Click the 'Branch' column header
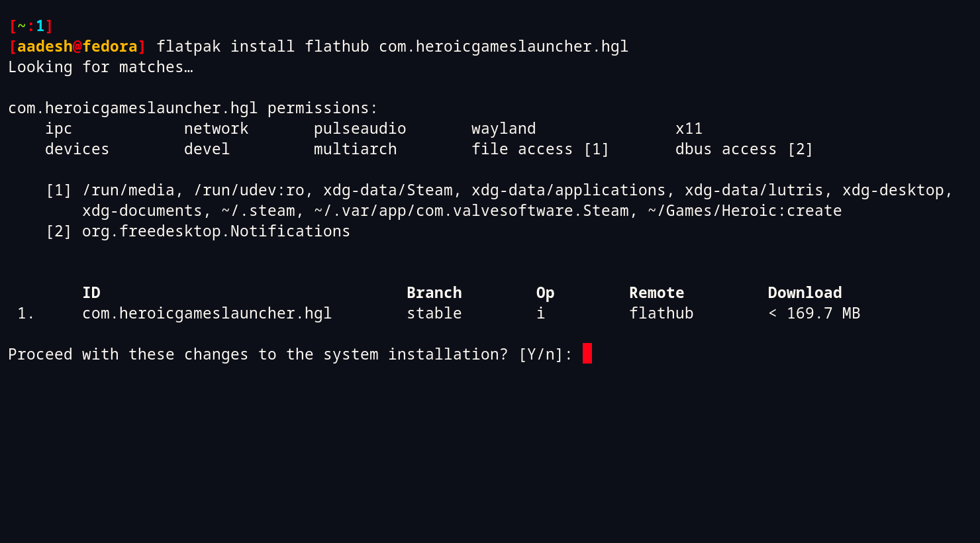The image size is (980, 543). point(434,293)
